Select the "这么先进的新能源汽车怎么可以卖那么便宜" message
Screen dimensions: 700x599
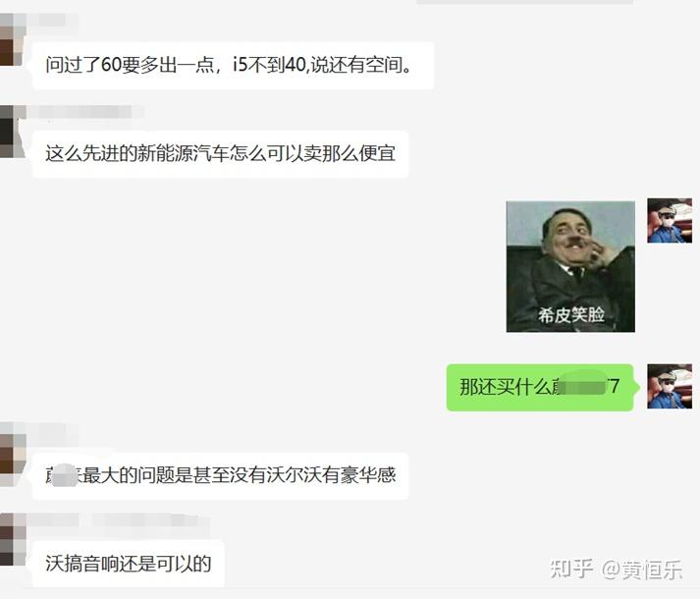click(221, 154)
